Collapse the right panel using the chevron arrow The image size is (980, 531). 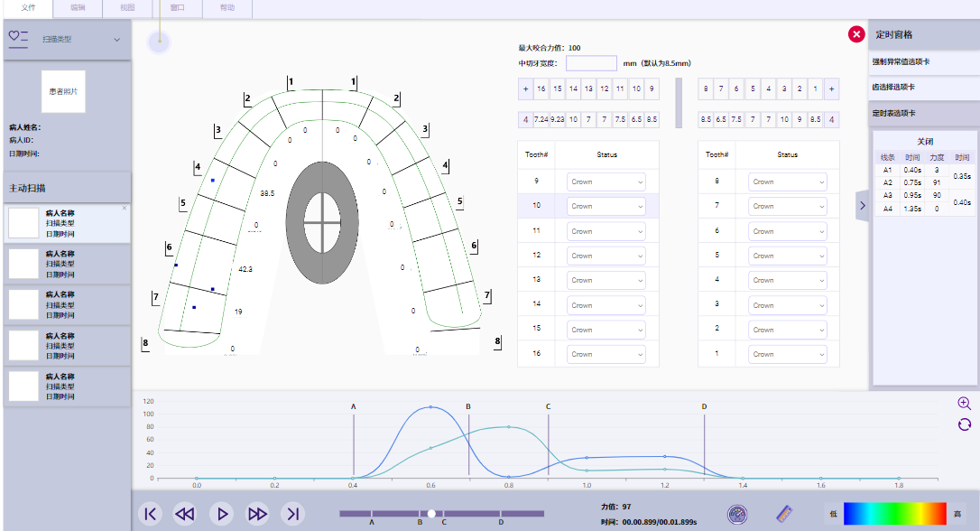862,206
